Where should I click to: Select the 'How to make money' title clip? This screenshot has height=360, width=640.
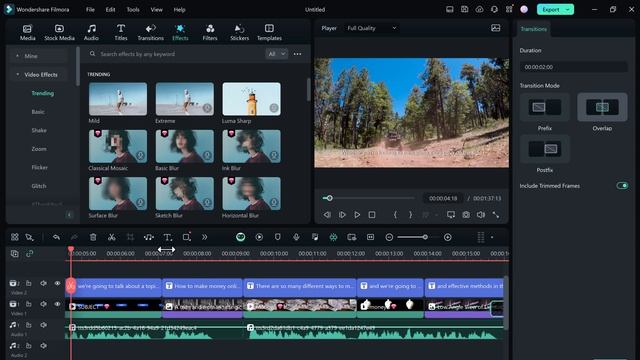pos(202,286)
